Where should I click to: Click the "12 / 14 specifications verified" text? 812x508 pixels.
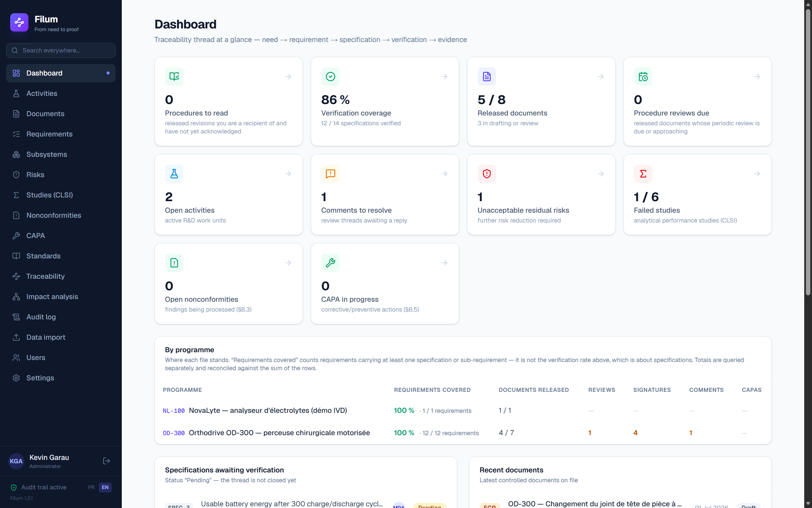point(361,123)
